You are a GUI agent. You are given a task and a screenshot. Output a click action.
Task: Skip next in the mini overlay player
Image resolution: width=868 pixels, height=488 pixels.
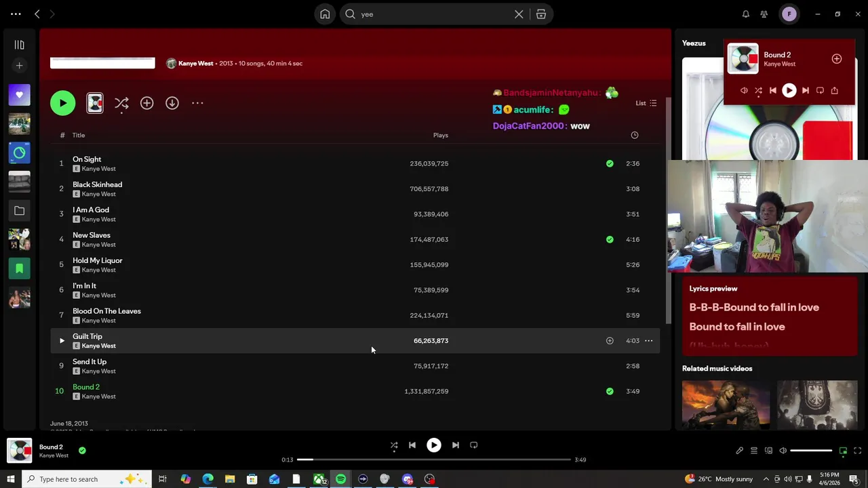pyautogui.click(x=805, y=91)
